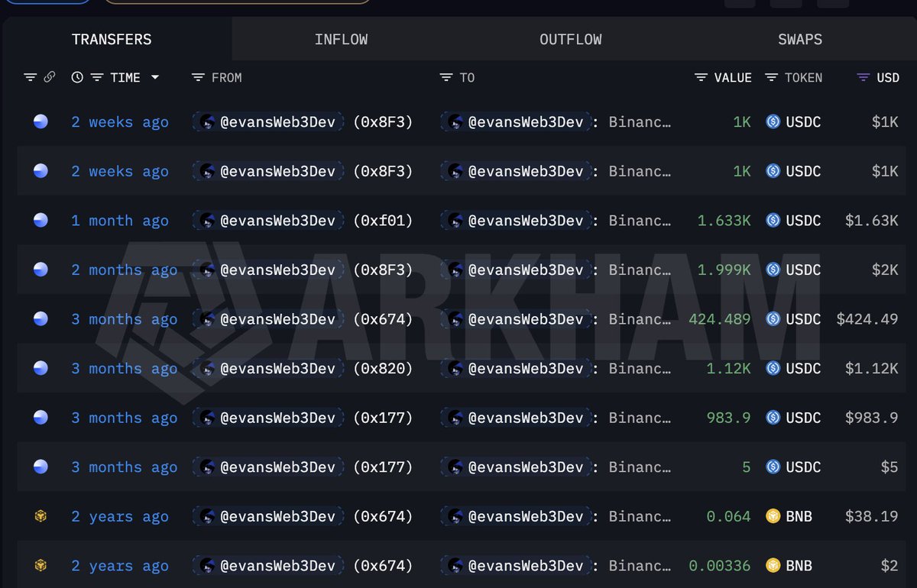Viewport: 917px width, 588px height.
Task: Open the "2 months ago" transaction link
Action: coord(125,270)
